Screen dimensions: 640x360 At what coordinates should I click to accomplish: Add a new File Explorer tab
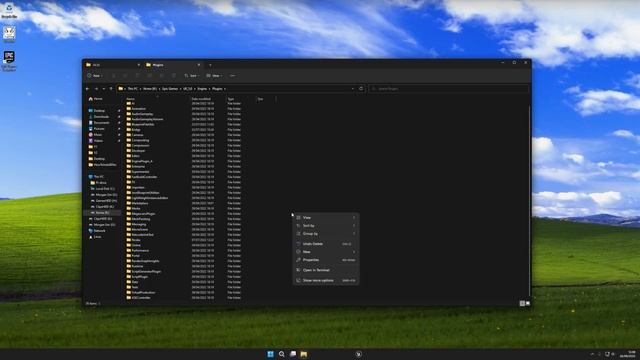[x=210, y=65]
